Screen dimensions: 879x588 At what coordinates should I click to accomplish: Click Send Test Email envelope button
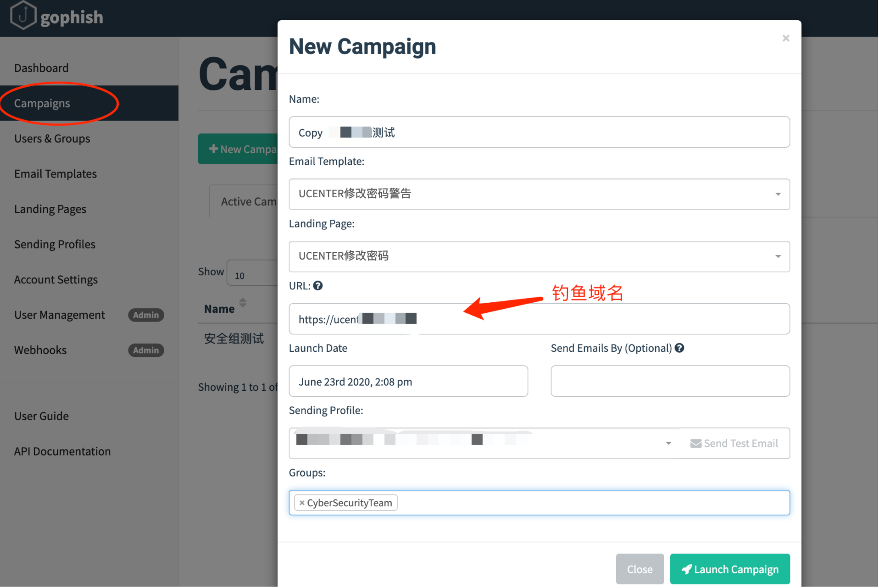pos(734,444)
